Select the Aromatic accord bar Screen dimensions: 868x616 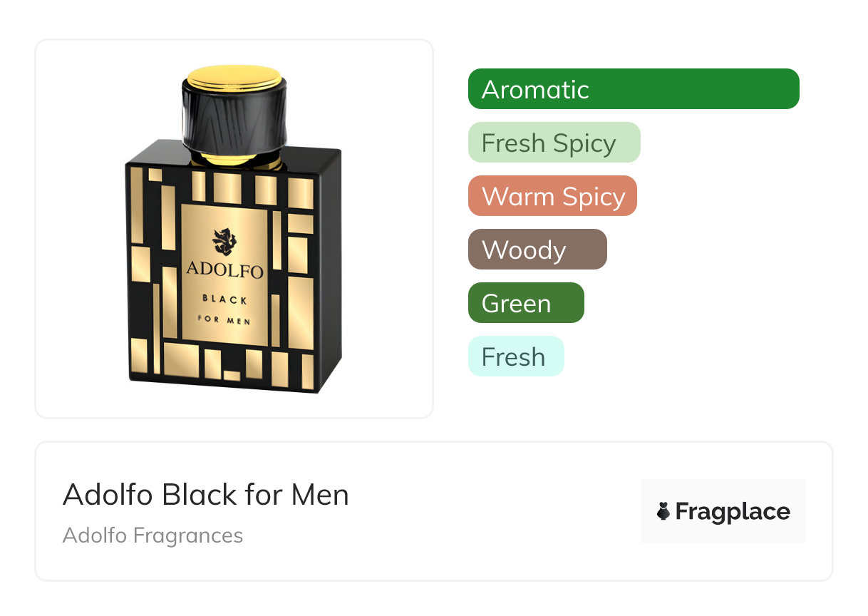(x=634, y=89)
